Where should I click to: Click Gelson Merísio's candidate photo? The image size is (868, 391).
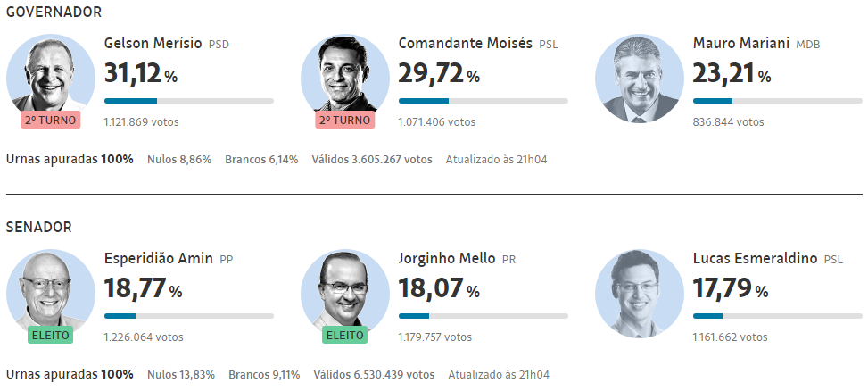pos(51,77)
